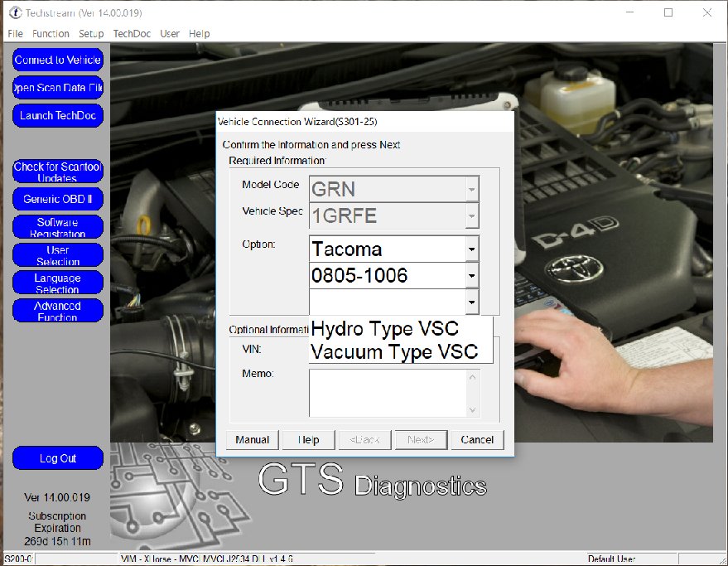Open the Help menu
Viewport: 728px width, 566px height.
tap(199, 33)
